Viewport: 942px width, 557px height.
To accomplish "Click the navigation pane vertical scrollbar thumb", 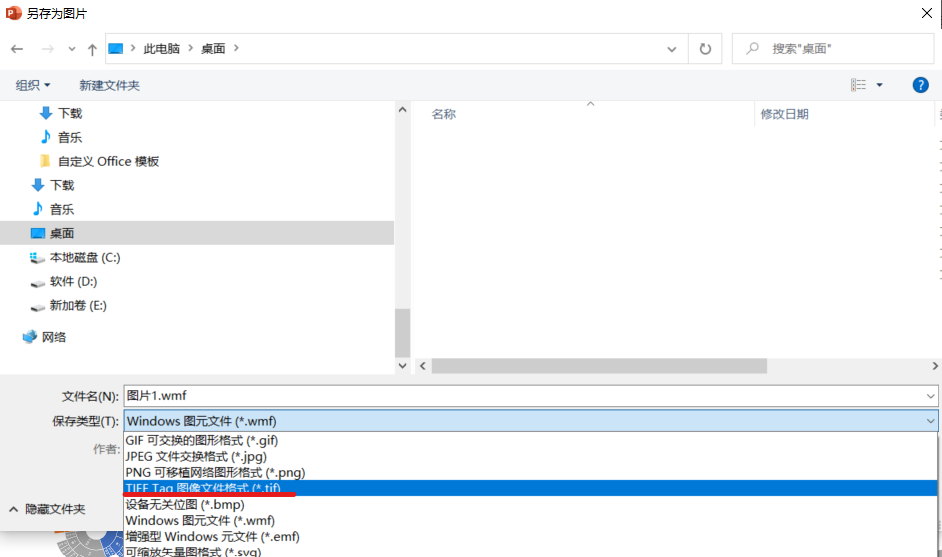I will point(403,333).
